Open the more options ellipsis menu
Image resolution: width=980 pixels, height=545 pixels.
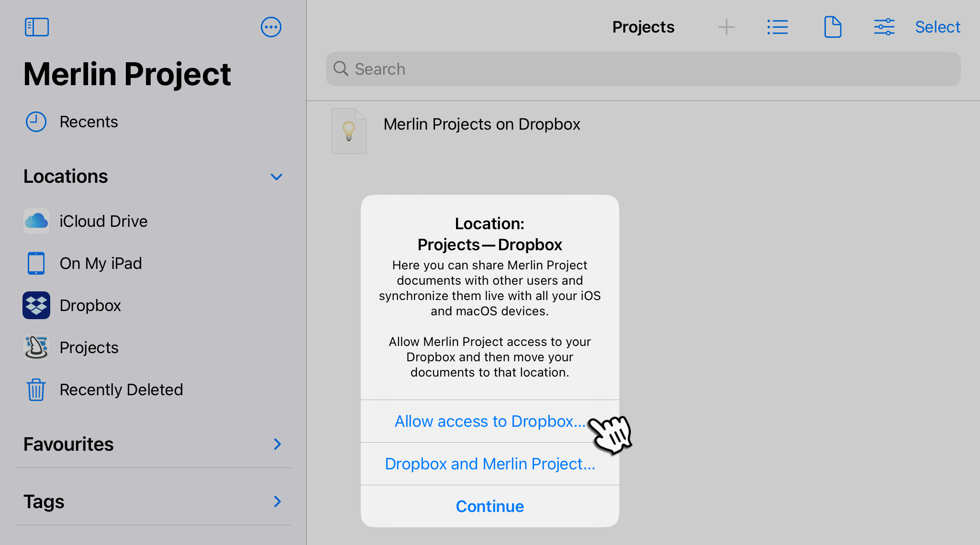click(x=271, y=27)
